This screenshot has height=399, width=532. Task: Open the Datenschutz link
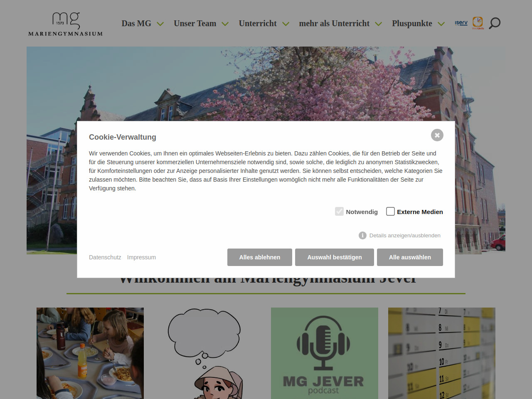(x=105, y=257)
